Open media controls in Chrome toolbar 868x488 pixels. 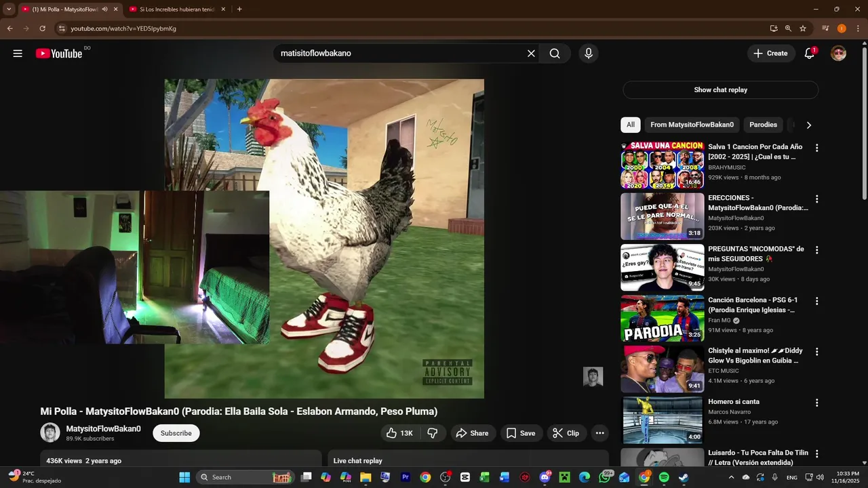click(x=825, y=28)
